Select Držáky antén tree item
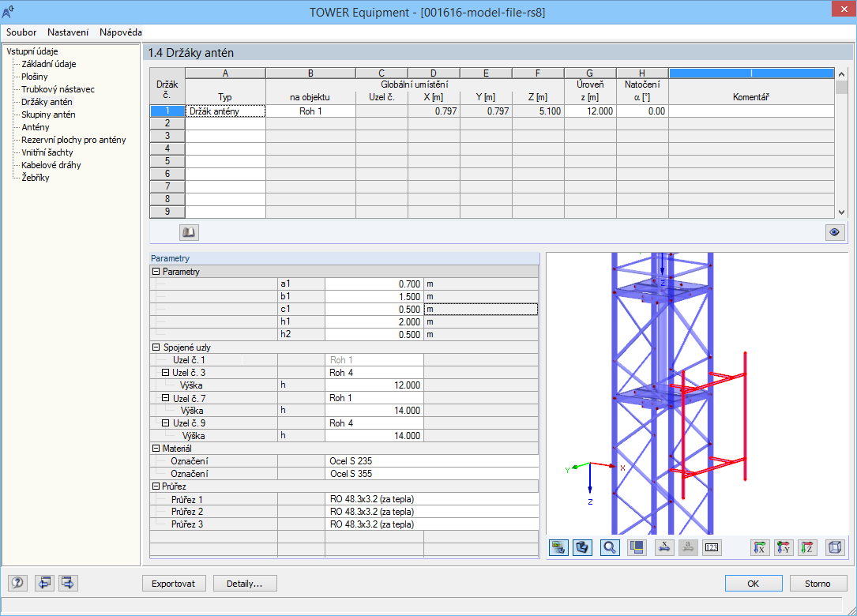 (47, 102)
